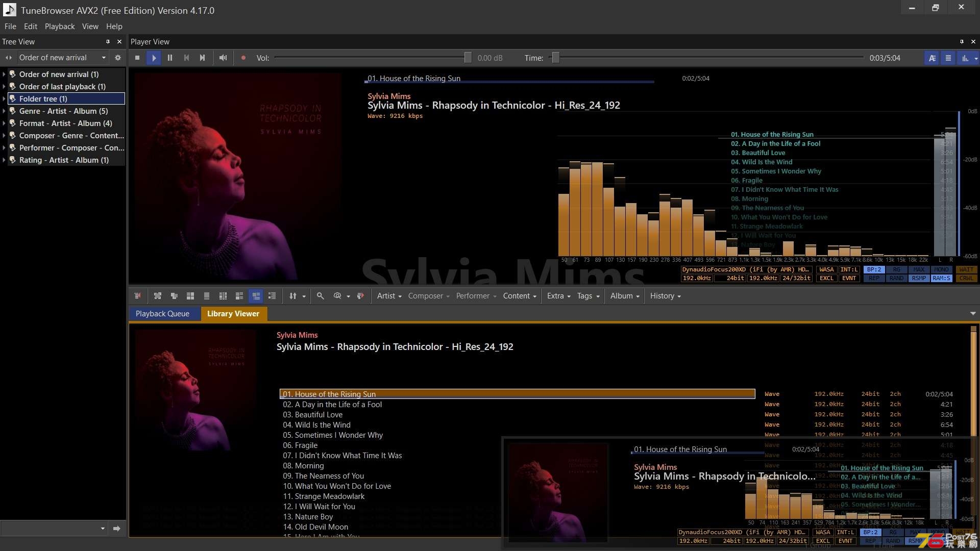The height and width of the screenshot is (551, 980).
Task: Select Folder tree (1) in Tree View
Action: [x=66, y=99]
